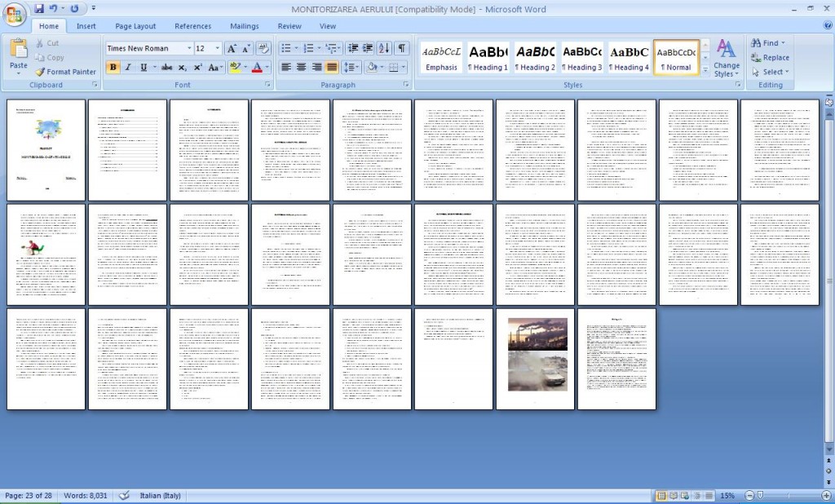835x504 pixels.
Task: Click the Clear Formatting icon
Action: pyautogui.click(x=263, y=48)
